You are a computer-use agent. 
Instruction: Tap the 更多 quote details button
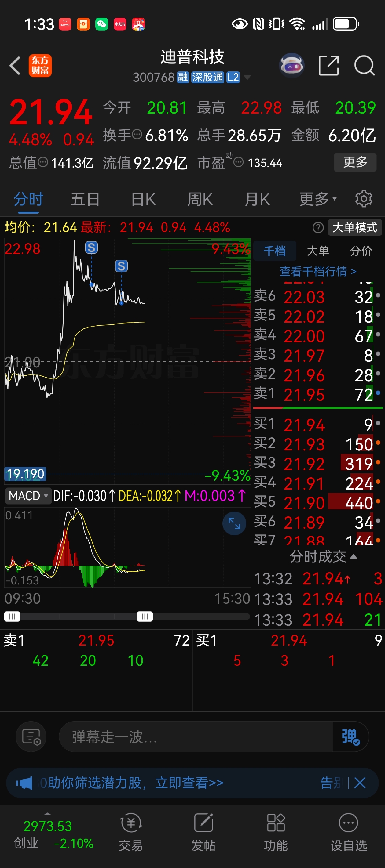click(x=355, y=162)
